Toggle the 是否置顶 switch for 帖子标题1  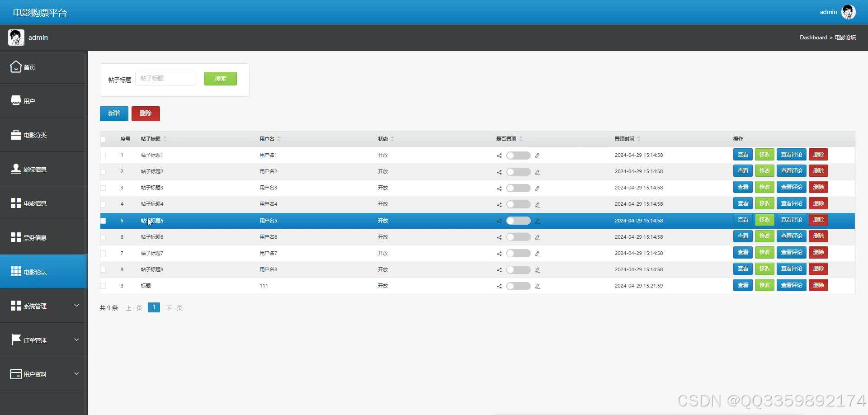coord(518,156)
